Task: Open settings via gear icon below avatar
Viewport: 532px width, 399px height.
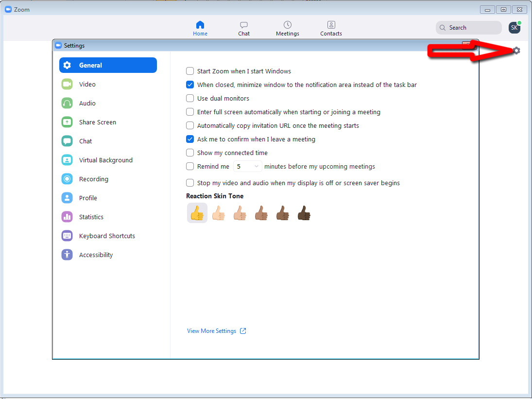Action: pyautogui.click(x=516, y=51)
